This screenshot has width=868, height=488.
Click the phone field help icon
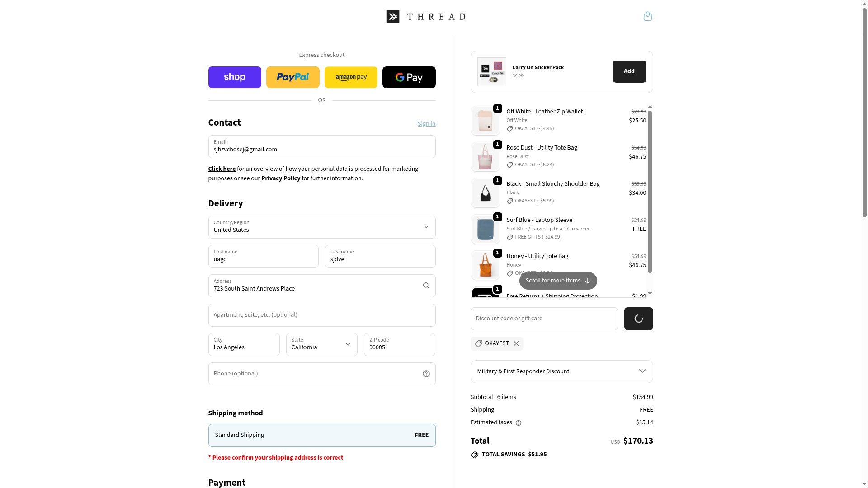click(x=426, y=374)
